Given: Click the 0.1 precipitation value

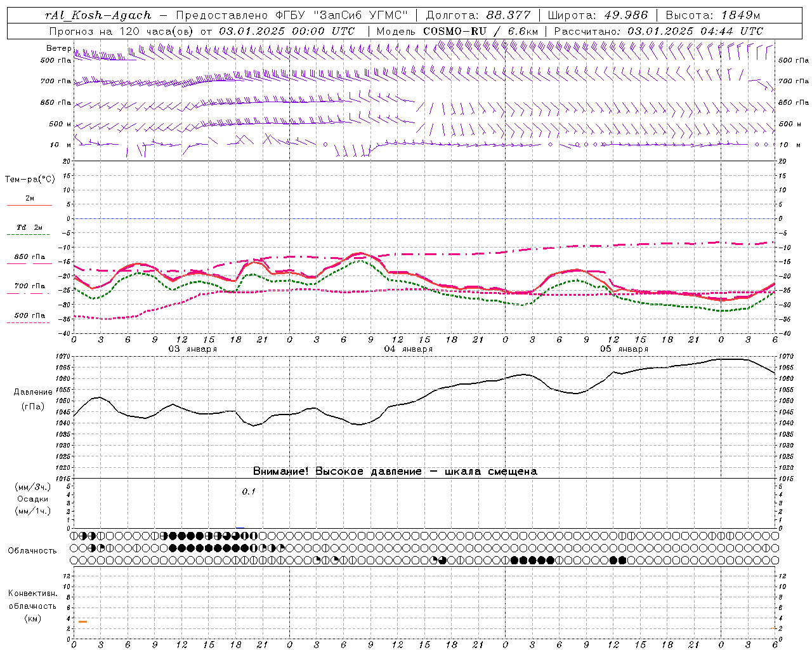Looking at the screenshot, I should pyautogui.click(x=249, y=491).
